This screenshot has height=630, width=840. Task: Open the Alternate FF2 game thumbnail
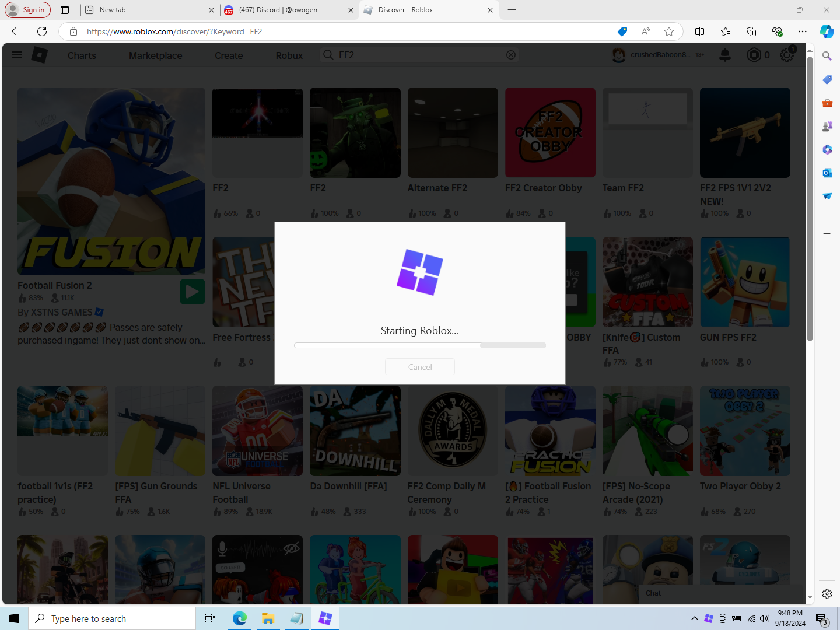tap(453, 132)
